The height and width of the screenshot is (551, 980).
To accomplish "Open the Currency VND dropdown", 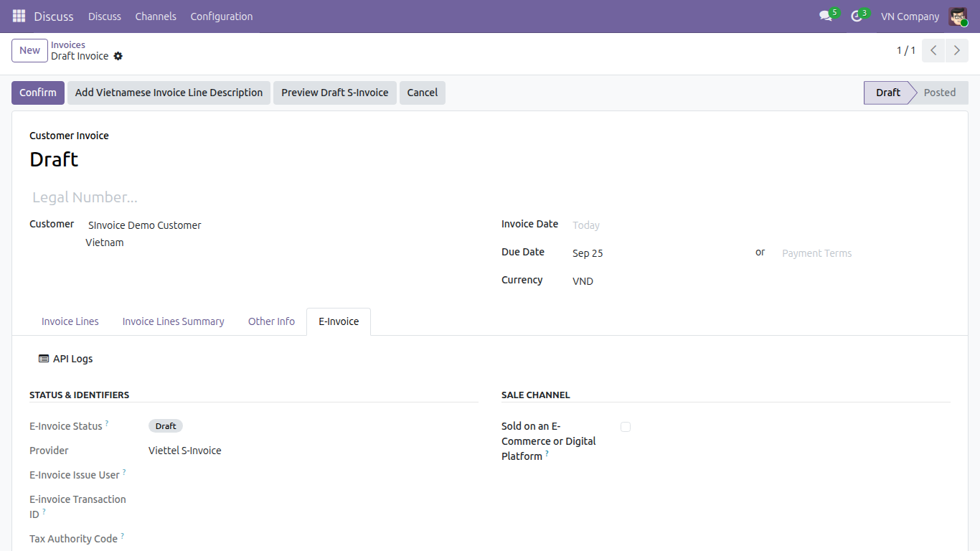I will point(760,281).
